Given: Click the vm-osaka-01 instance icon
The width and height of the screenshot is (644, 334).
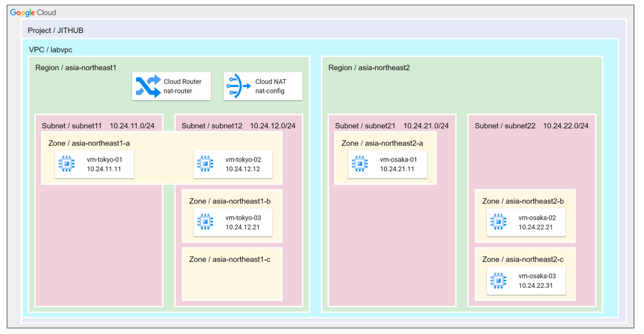Looking at the screenshot, I should coord(359,164).
